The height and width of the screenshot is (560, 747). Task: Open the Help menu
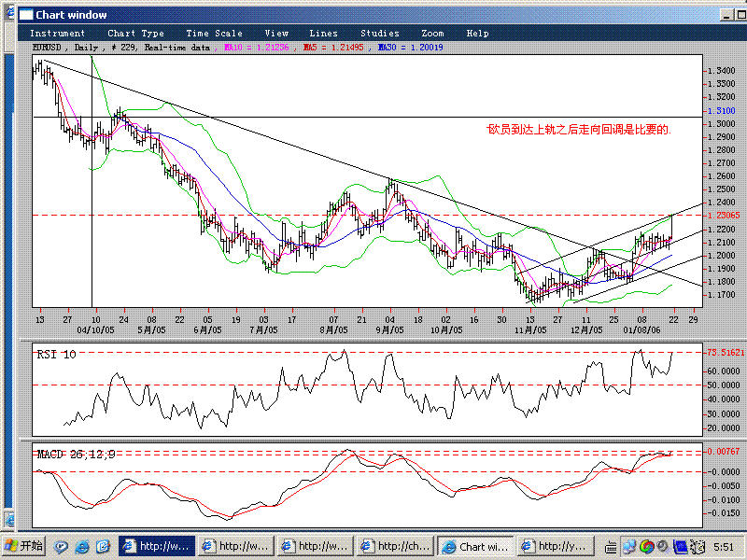477,34
